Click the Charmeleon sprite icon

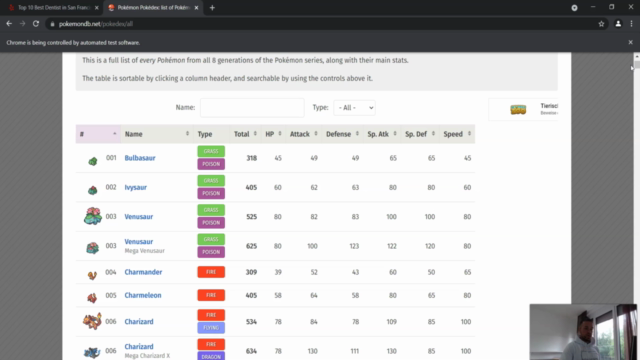click(x=92, y=298)
